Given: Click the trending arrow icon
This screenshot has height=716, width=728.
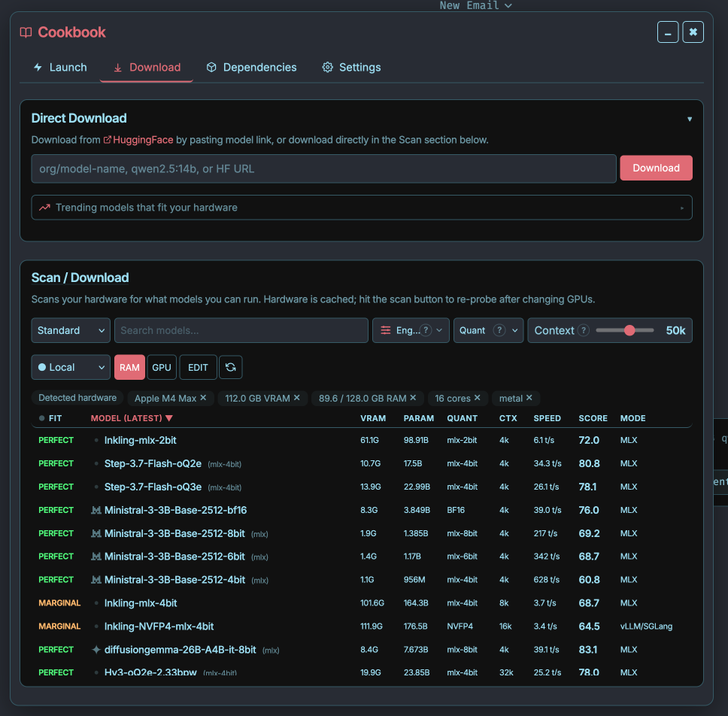Looking at the screenshot, I should (44, 208).
